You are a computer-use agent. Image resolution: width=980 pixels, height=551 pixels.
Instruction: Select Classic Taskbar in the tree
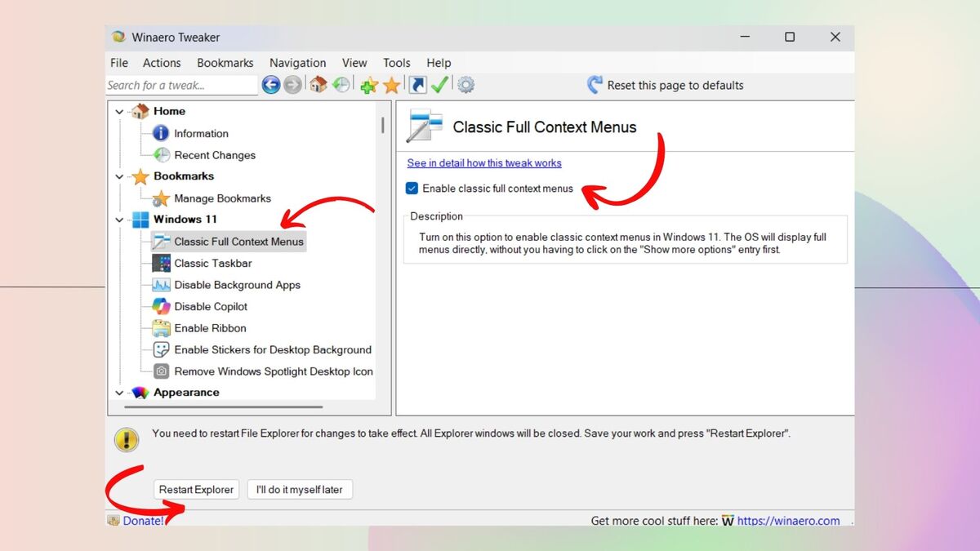click(x=213, y=263)
